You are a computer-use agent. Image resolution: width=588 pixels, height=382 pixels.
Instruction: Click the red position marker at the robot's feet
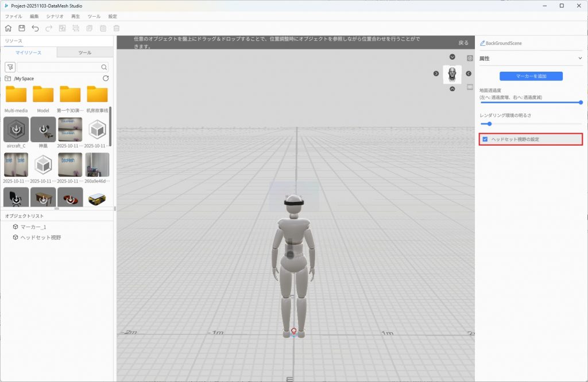point(293,331)
